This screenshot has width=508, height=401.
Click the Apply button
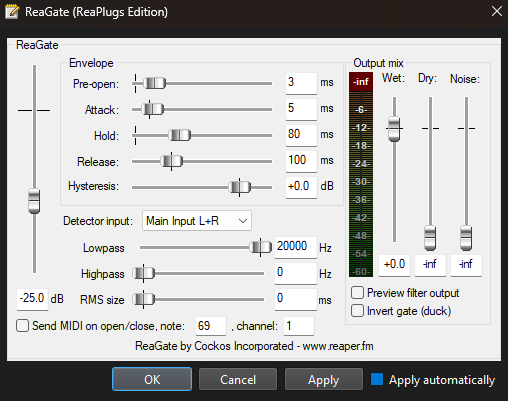324,379
